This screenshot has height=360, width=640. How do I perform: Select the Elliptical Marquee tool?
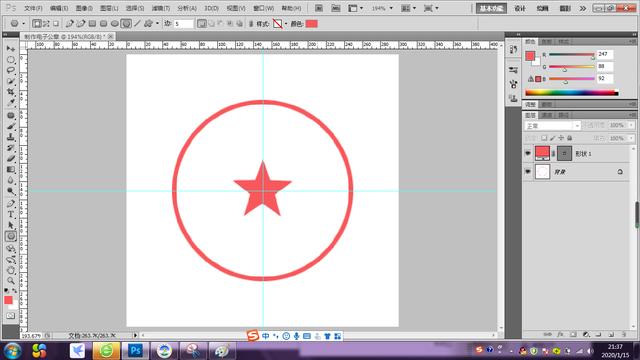pyautogui.click(x=11, y=60)
